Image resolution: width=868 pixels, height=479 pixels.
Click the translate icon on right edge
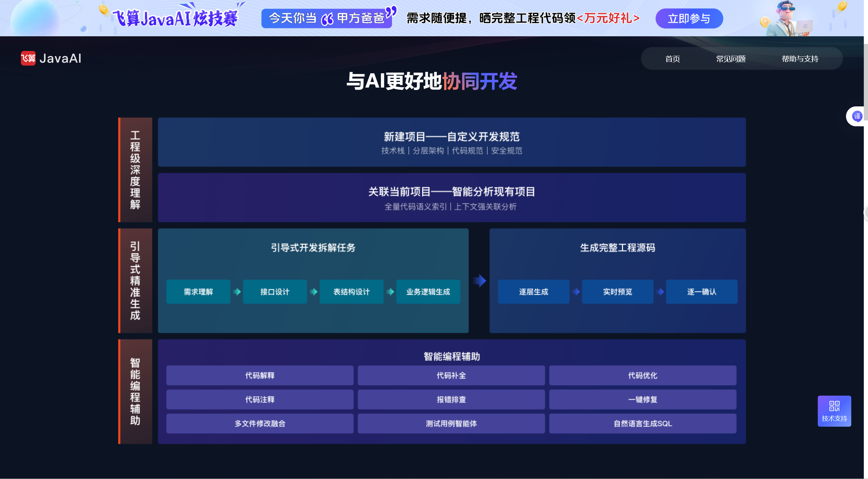point(857,116)
